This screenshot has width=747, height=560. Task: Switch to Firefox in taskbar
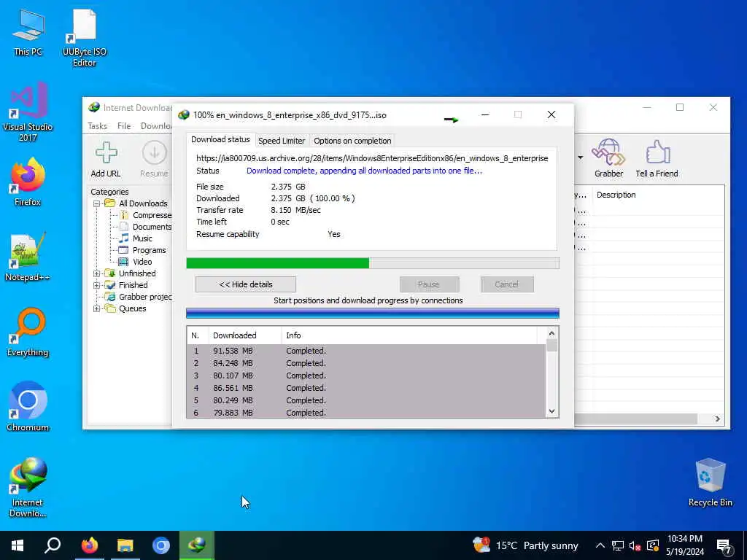(89, 545)
